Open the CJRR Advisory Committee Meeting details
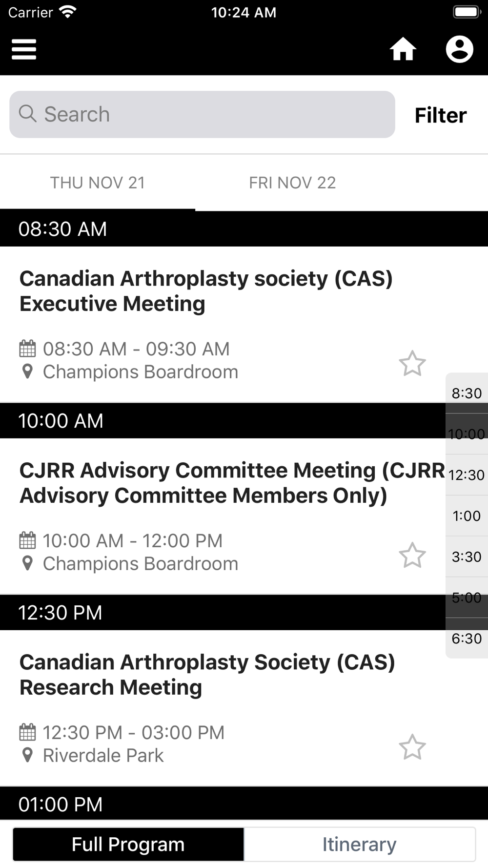 pos(232,483)
